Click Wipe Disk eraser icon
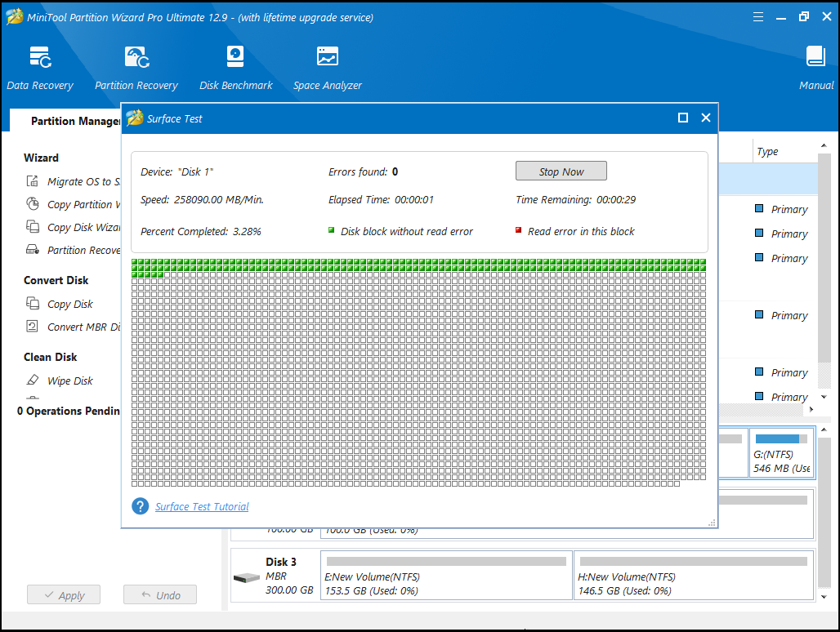Image resolution: width=840 pixels, height=632 pixels. click(33, 380)
